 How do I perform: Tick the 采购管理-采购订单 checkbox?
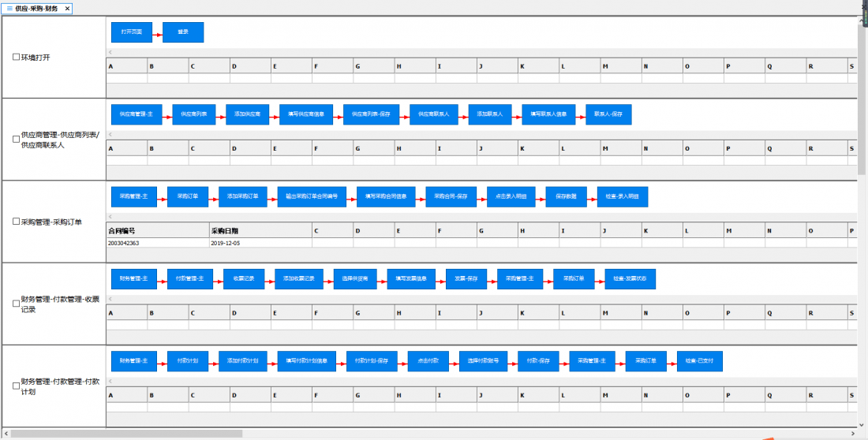pyautogui.click(x=16, y=222)
